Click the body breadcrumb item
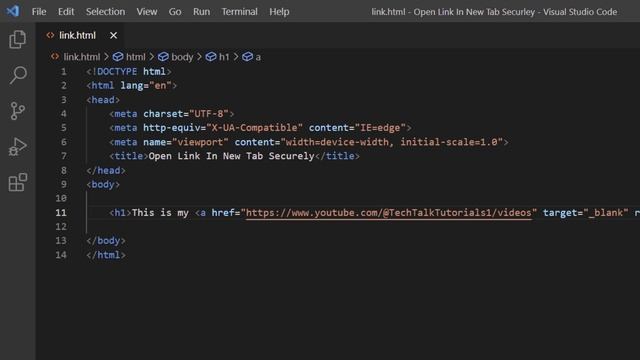Image resolution: width=640 pixels, height=360 pixels. click(176, 57)
